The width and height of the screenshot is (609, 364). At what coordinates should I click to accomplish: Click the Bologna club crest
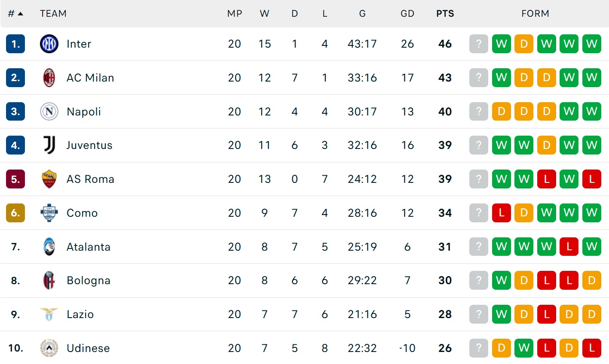49,280
